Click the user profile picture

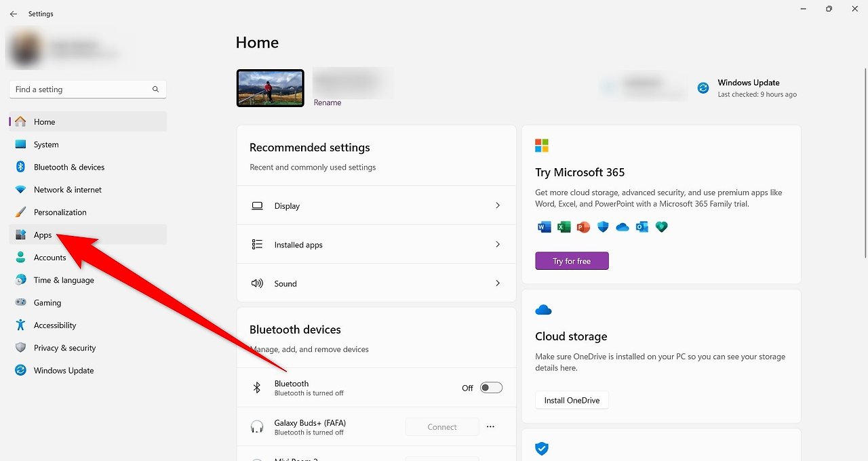pos(25,47)
